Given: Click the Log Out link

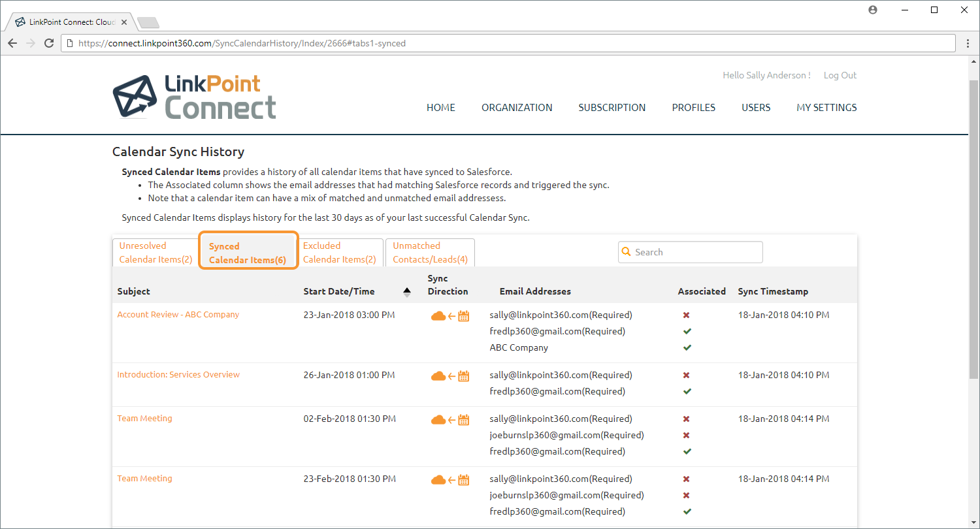Looking at the screenshot, I should point(840,76).
